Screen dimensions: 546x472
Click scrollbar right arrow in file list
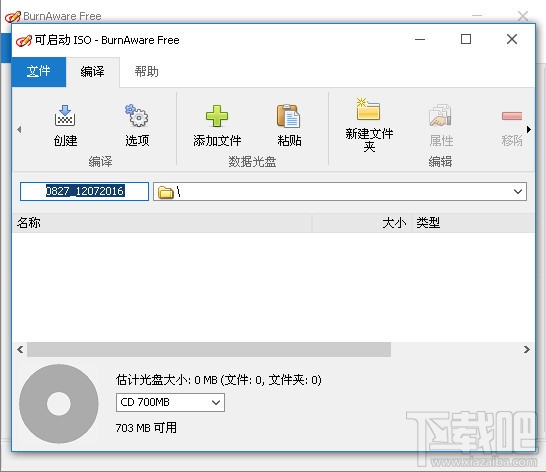(526, 349)
